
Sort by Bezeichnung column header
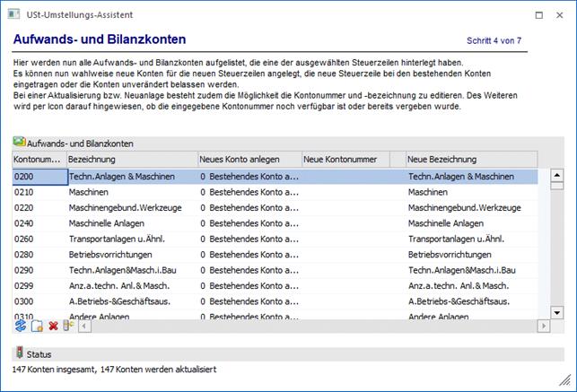(131, 159)
